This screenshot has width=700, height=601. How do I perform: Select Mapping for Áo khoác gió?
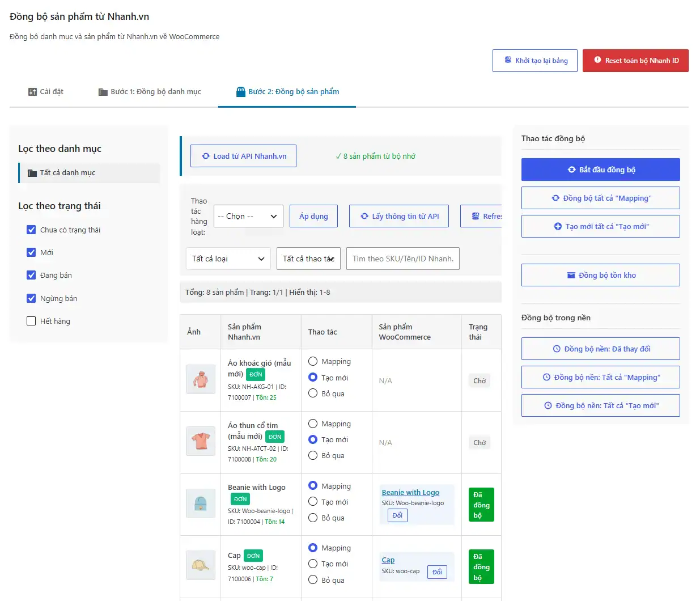pos(313,361)
